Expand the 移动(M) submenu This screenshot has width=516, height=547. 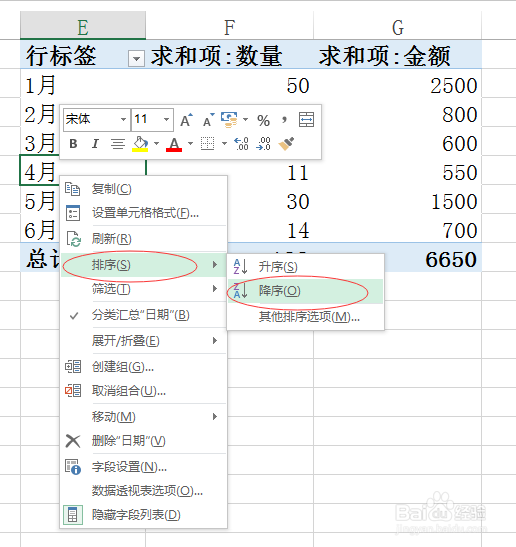pos(144,417)
